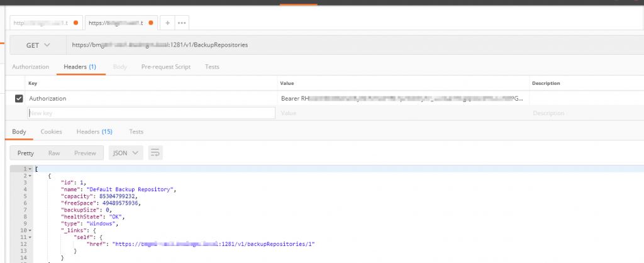Open the GET method dropdown
This screenshot has width=644, height=263.
click(x=38, y=45)
